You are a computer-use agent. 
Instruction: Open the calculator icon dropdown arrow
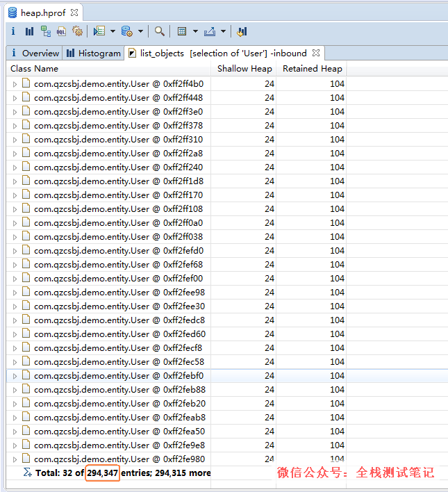coord(195,31)
